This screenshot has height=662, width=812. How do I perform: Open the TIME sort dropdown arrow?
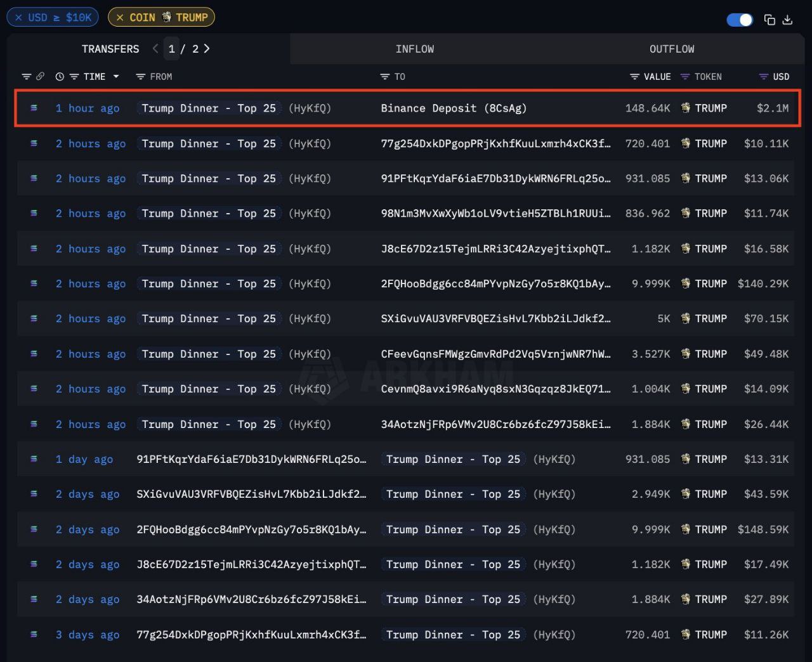coord(116,76)
